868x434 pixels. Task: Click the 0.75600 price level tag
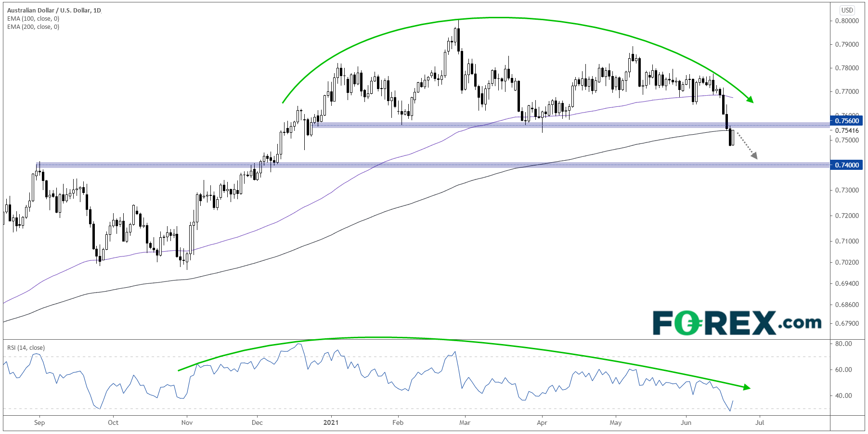(x=847, y=121)
